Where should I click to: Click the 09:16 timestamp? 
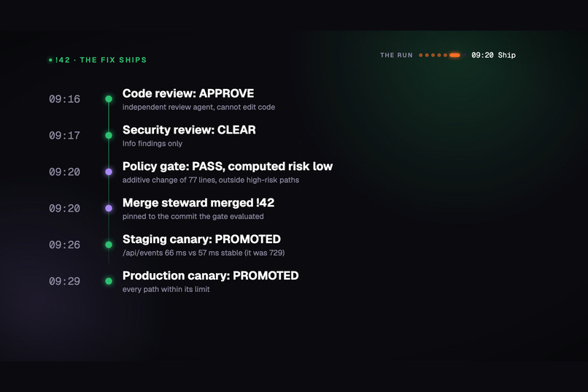point(64,99)
